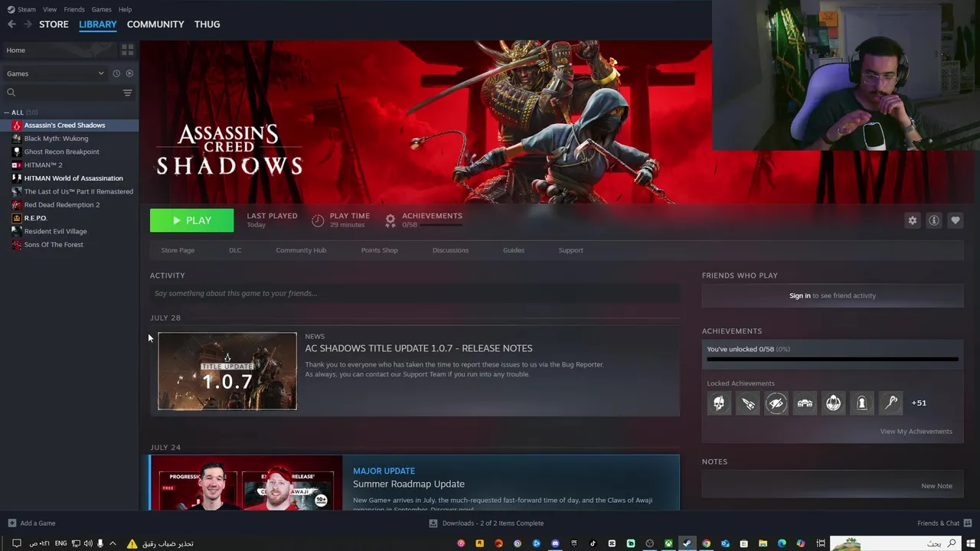980x551 pixels.
Task: Sort the games list by recent activity
Action: click(x=116, y=73)
